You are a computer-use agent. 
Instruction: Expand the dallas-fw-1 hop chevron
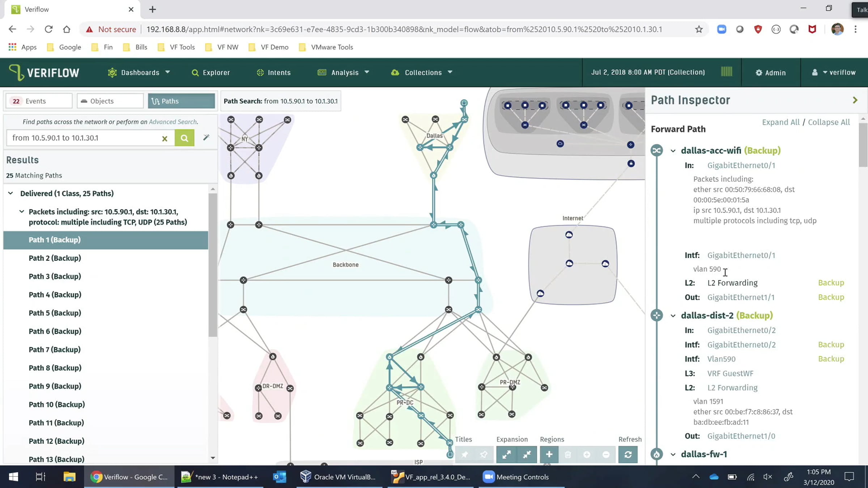click(673, 454)
